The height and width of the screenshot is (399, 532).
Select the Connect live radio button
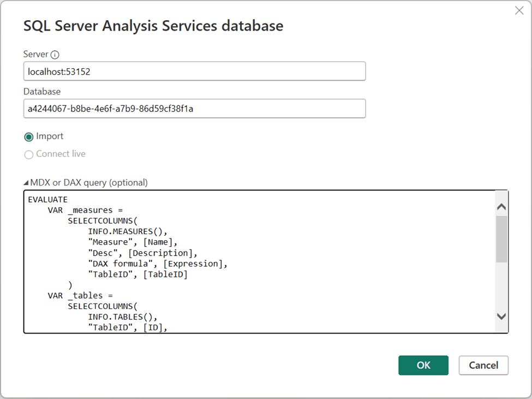tap(29, 154)
